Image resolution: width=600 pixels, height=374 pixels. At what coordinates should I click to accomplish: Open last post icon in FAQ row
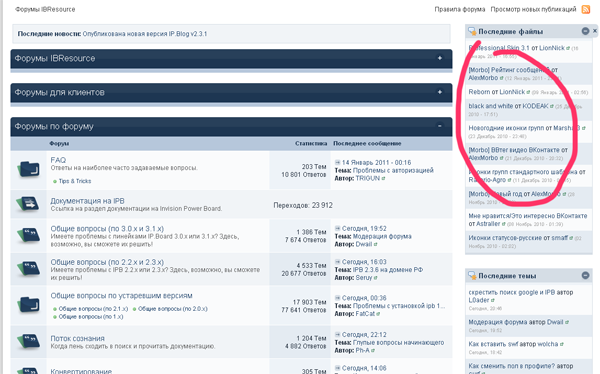(x=337, y=162)
